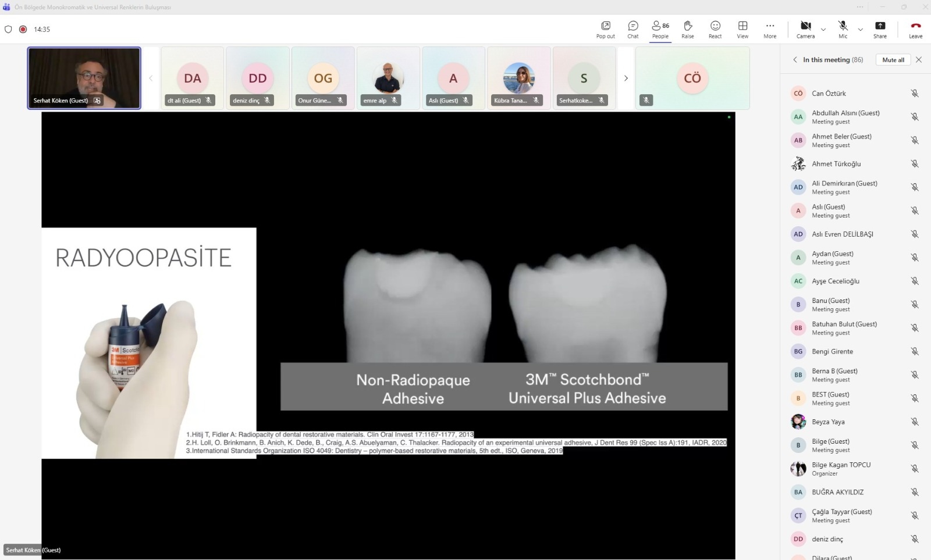Close the participants side panel

(x=919, y=60)
